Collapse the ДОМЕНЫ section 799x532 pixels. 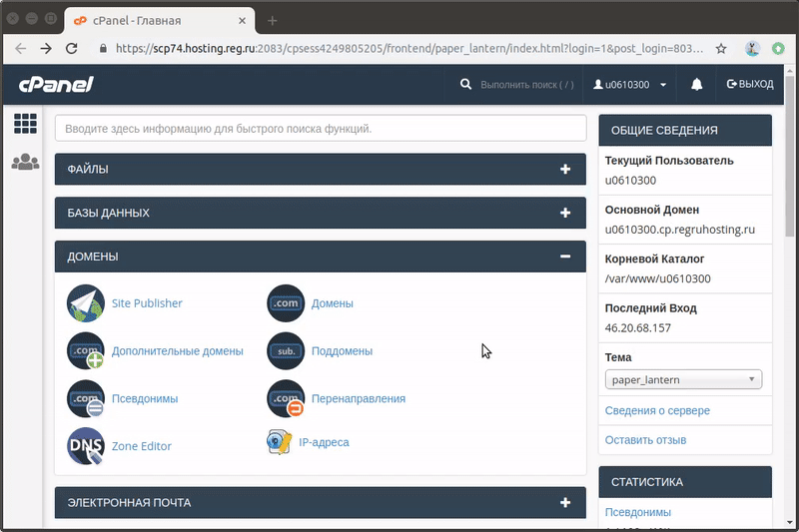pos(565,257)
